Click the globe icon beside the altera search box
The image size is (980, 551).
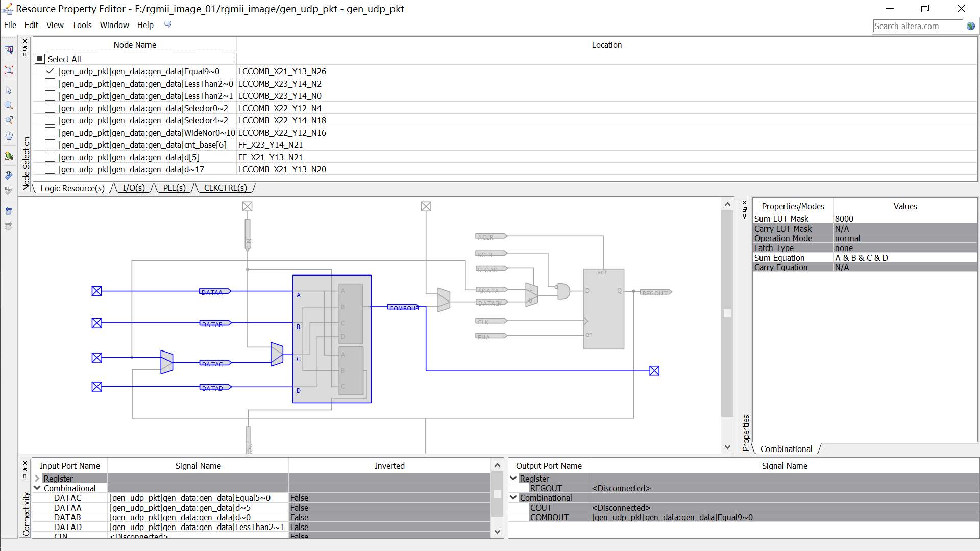tap(971, 26)
